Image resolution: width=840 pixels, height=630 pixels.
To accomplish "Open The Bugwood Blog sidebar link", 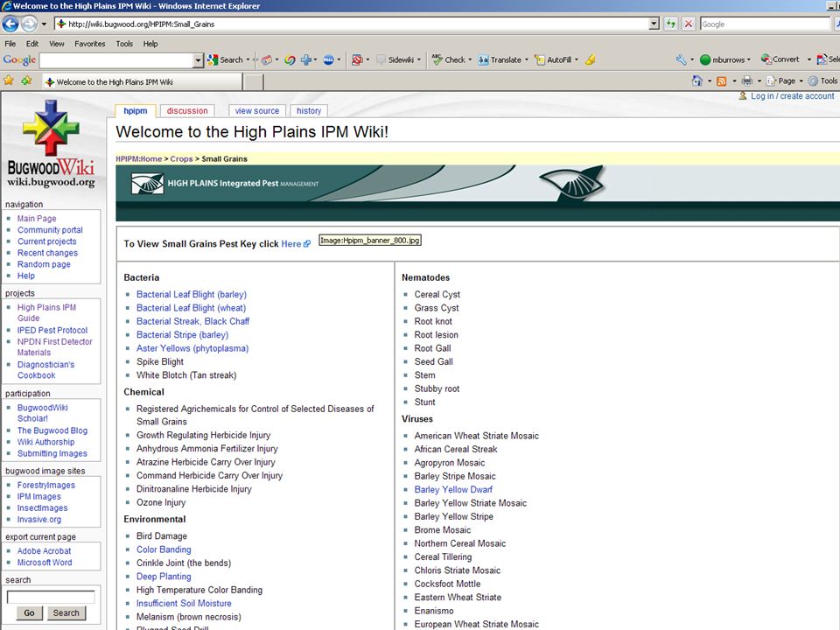I will pos(52,430).
